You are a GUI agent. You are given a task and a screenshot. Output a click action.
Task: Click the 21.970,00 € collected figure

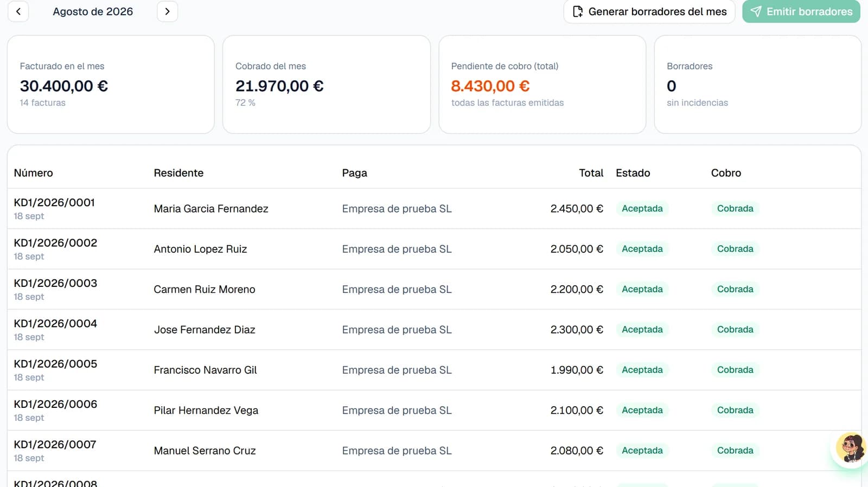(x=279, y=86)
